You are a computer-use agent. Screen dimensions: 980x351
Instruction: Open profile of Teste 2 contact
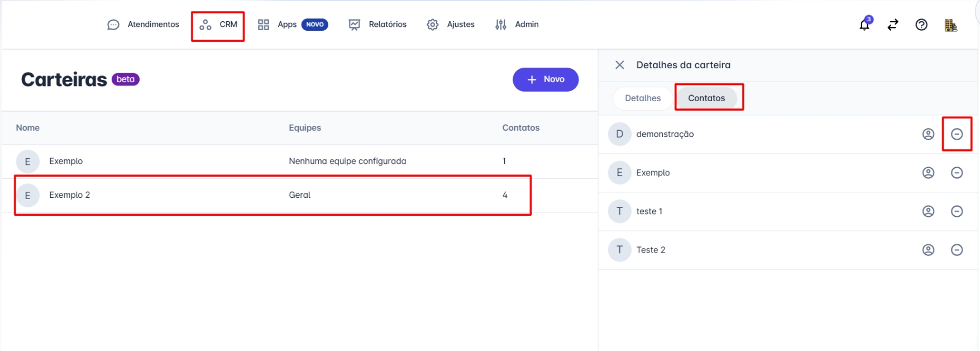928,250
